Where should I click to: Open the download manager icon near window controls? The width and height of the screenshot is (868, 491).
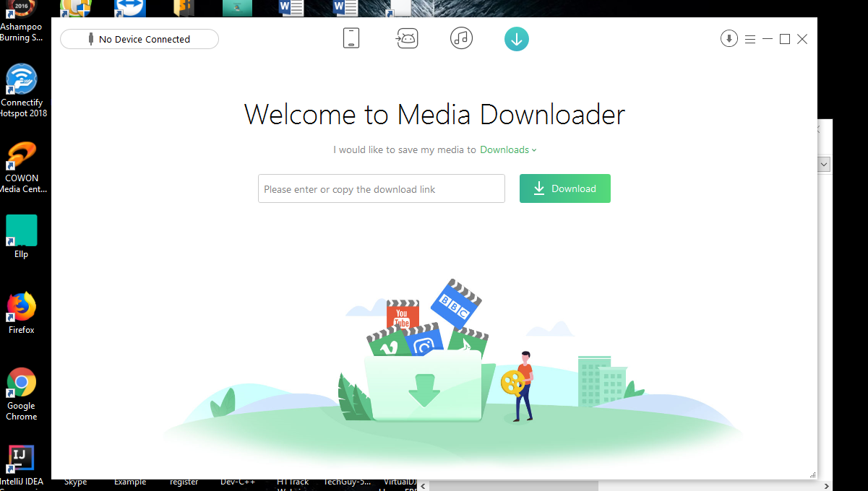tap(729, 39)
